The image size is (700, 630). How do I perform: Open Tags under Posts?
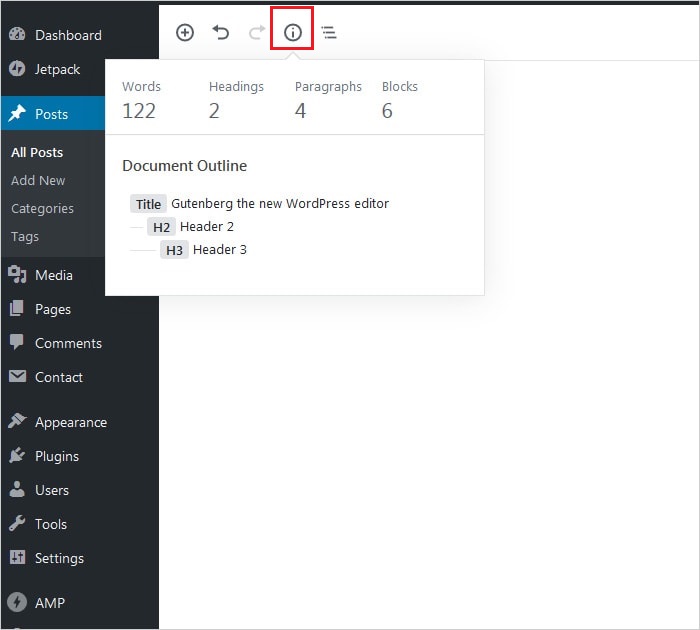pos(25,236)
